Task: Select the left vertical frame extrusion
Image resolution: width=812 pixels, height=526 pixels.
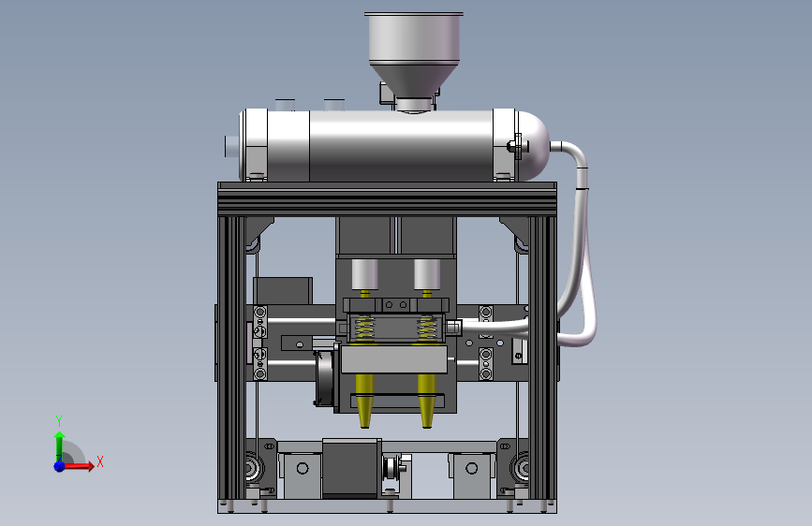Action: (x=231, y=358)
